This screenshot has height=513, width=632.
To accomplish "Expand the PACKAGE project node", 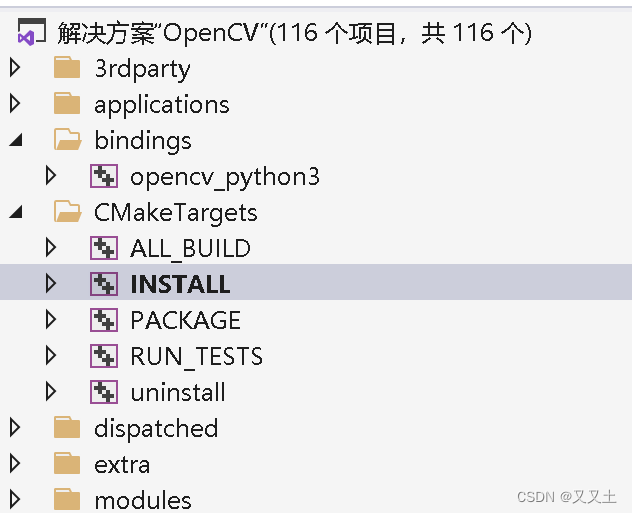I will [51, 320].
